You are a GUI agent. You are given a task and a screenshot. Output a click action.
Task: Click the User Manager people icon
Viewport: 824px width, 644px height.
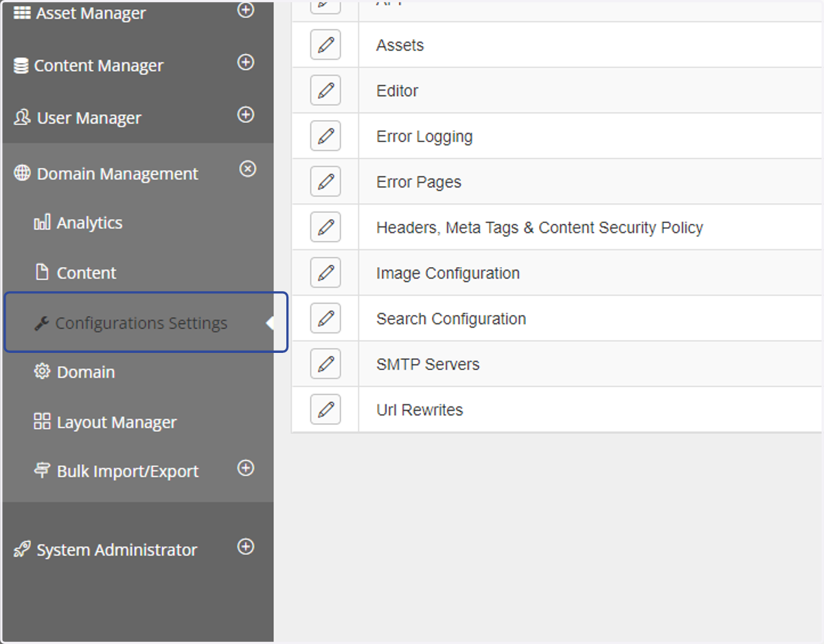[x=22, y=117]
